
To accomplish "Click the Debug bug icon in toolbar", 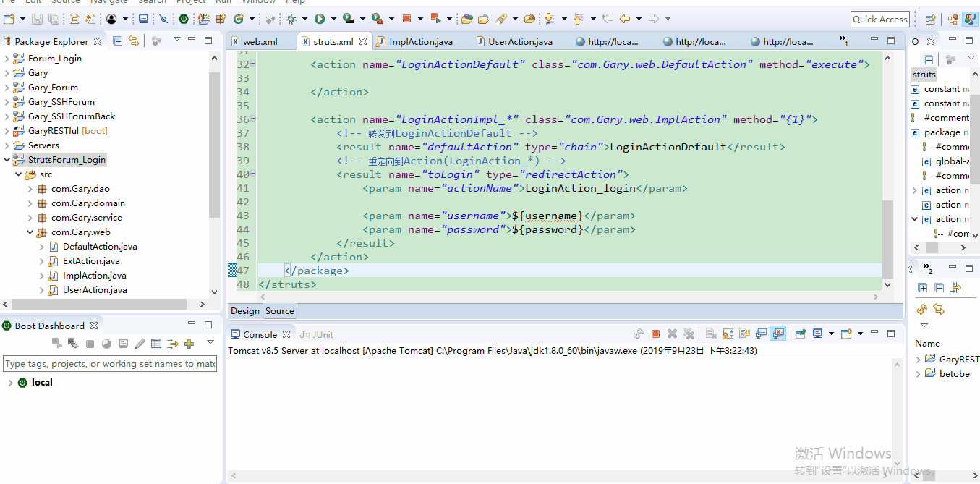I will [290, 19].
